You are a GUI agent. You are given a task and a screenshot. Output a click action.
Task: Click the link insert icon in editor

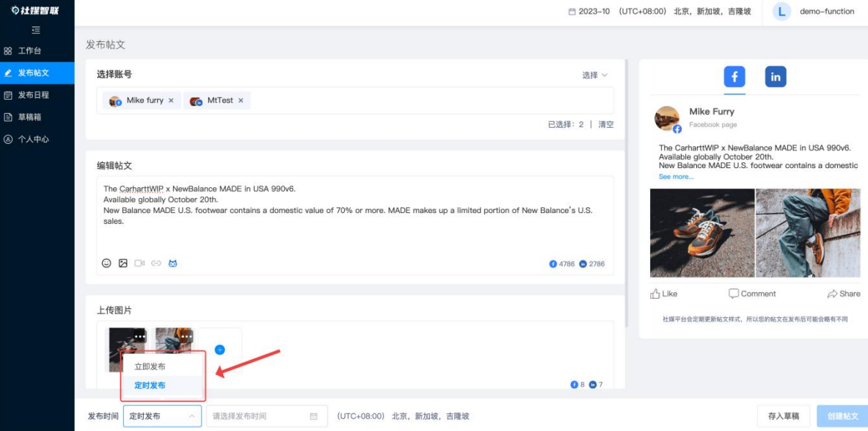coord(156,263)
